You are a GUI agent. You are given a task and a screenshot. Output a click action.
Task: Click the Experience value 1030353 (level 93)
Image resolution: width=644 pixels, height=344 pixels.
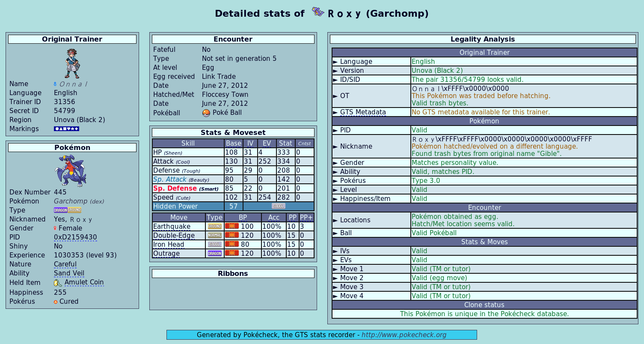coord(85,255)
